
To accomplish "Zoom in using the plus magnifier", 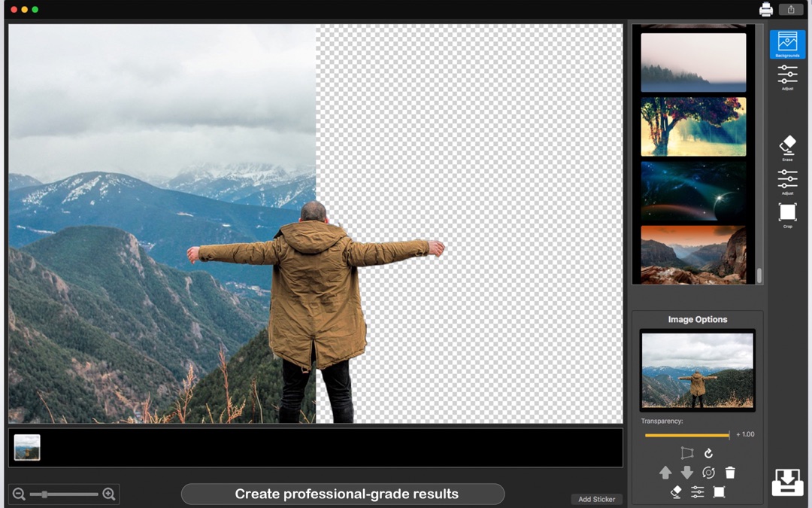I will tap(109, 494).
